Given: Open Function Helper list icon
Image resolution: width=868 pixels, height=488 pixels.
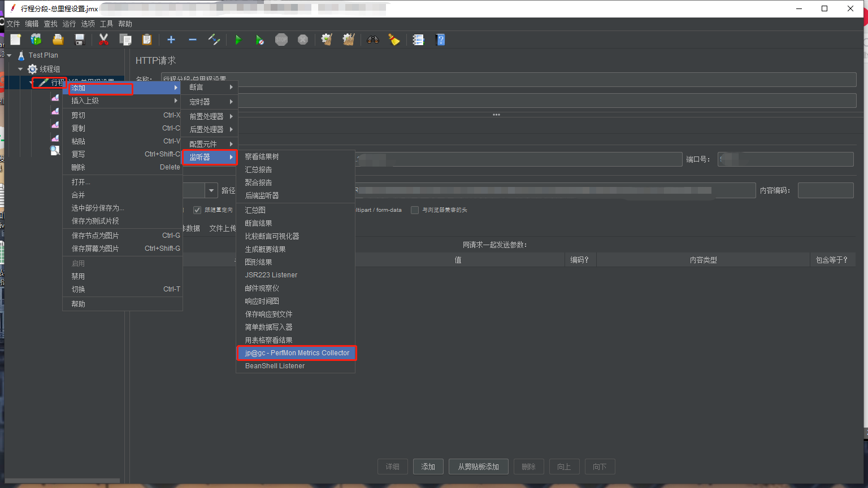Looking at the screenshot, I should 418,40.
